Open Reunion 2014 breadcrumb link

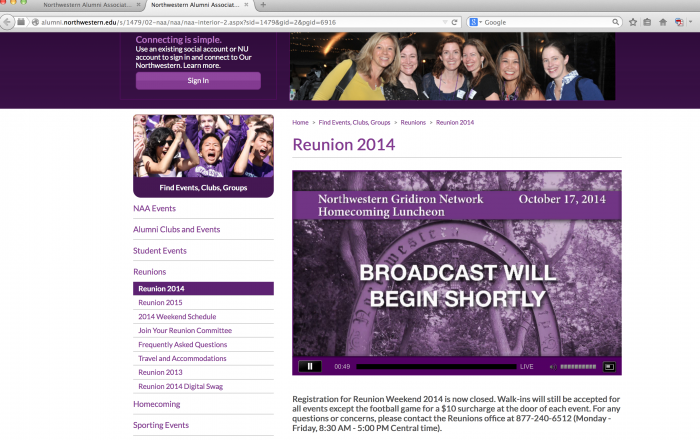455,122
